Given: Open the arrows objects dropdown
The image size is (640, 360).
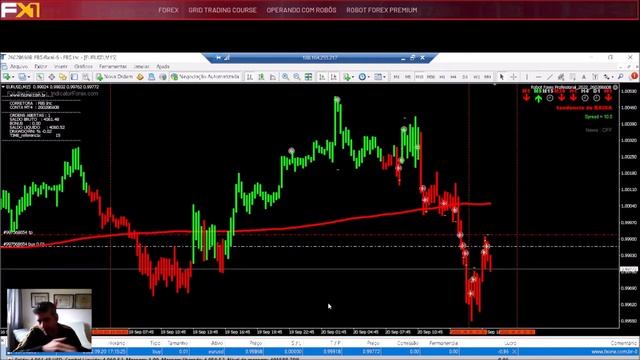Looking at the screenshot, I should click(x=609, y=77).
